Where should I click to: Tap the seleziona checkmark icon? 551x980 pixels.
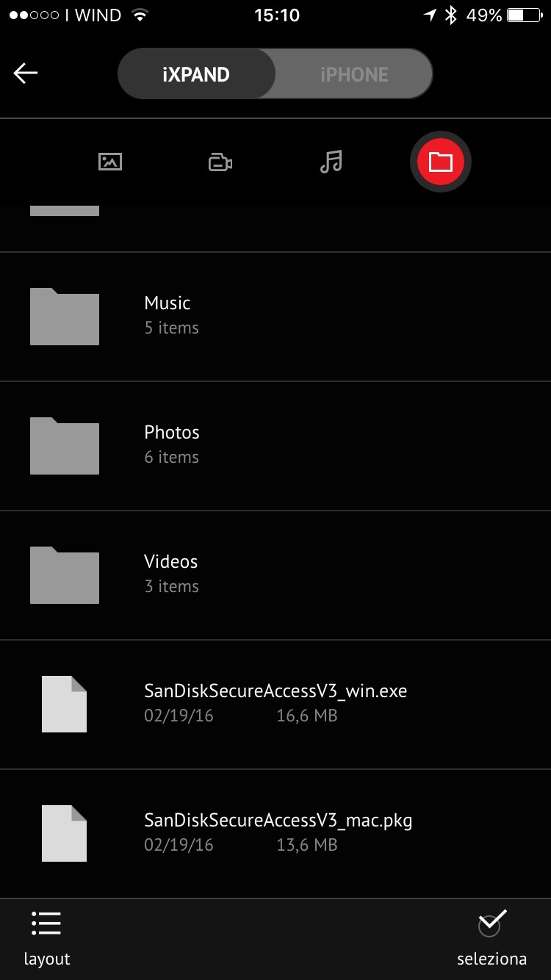[491, 923]
